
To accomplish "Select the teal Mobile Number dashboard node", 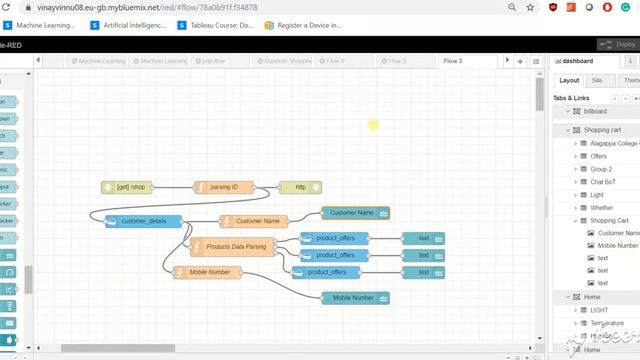I will pos(356,298).
